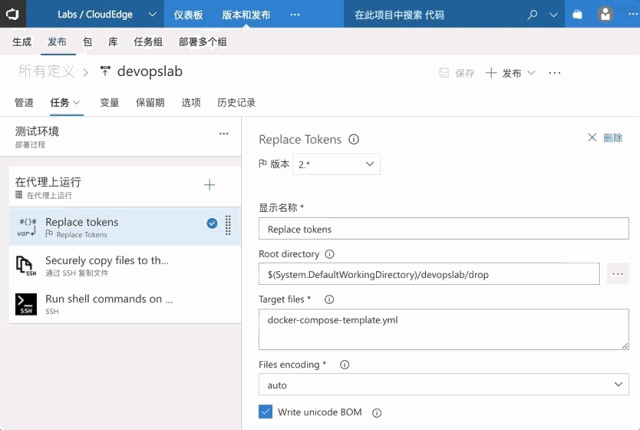
Task: Open the 管道 pipeline tab
Action: (x=24, y=103)
